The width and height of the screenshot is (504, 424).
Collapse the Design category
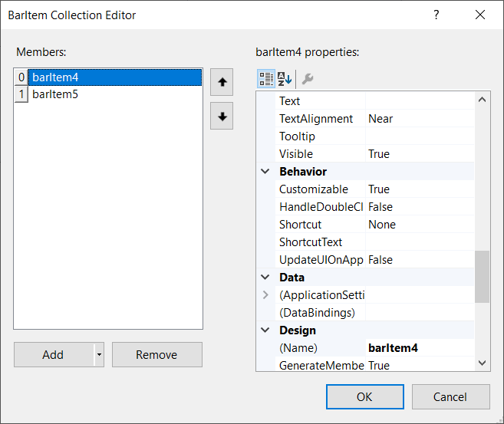(x=265, y=330)
